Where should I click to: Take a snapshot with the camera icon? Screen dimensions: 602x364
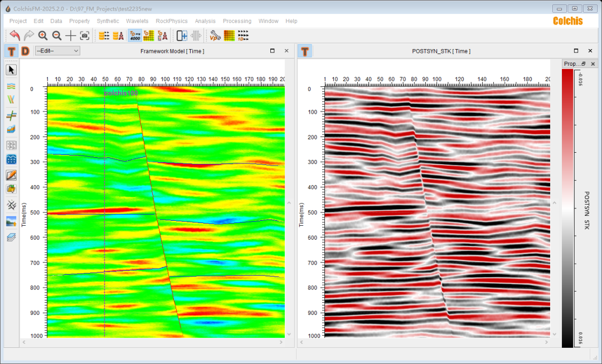(85, 36)
